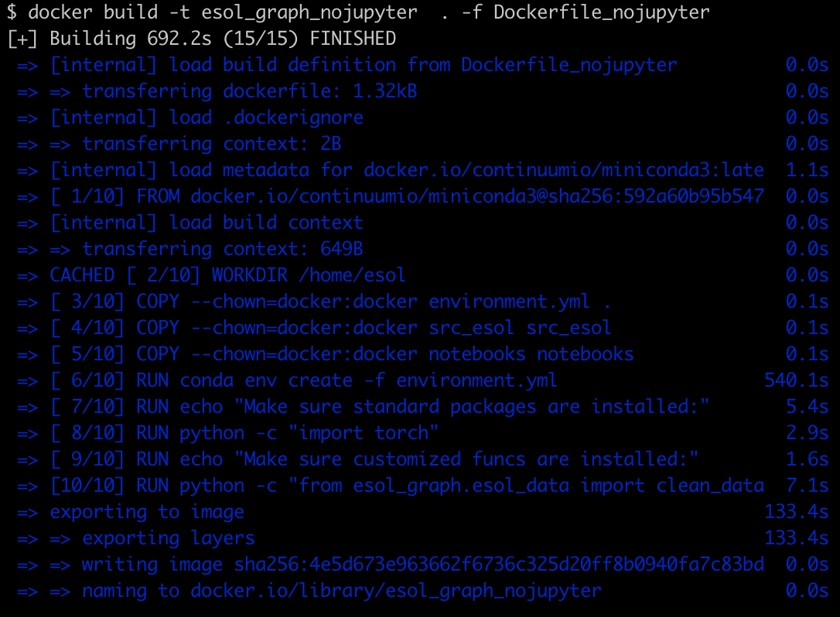The width and height of the screenshot is (840, 617).
Task: Select the python import torch step
Action: 422,433
